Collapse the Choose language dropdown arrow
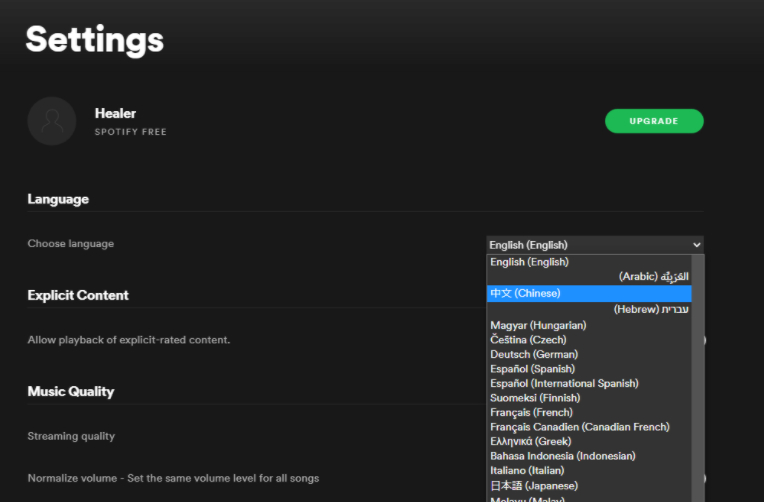Screen dimensions: 764x502 click(696, 245)
